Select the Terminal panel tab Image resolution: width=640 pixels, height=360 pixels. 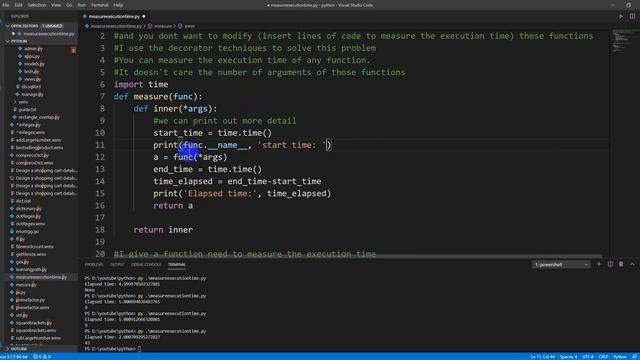177,264
